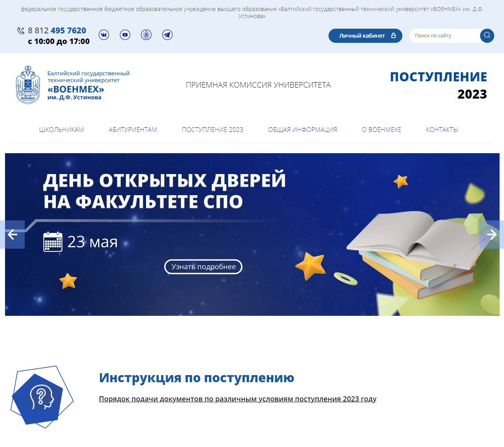Select ПОСТУПЛЕНИЕ 2023 in navigation
The image size is (504, 447).
(x=212, y=129)
